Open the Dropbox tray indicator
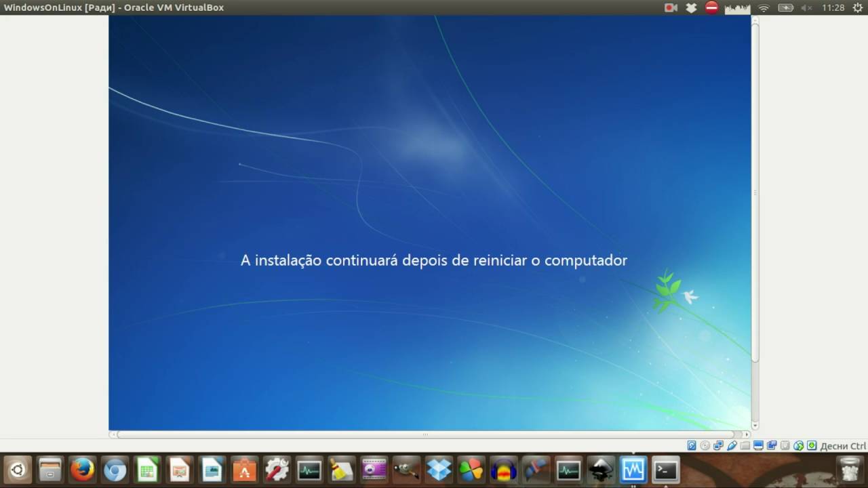Image resolution: width=868 pixels, height=488 pixels. click(x=691, y=7)
